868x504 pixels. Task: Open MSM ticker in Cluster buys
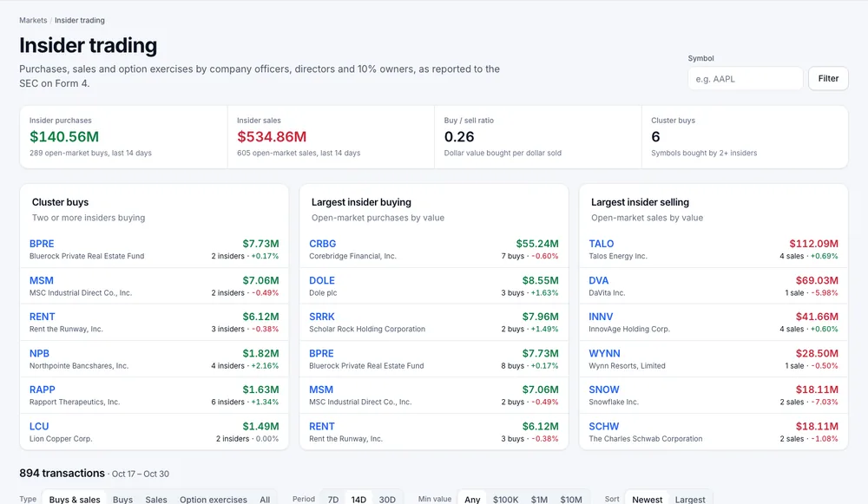42,280
